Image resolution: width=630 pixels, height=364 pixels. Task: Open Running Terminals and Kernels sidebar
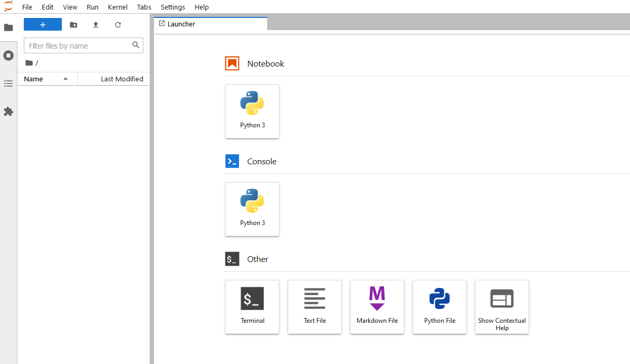[8, 55]
